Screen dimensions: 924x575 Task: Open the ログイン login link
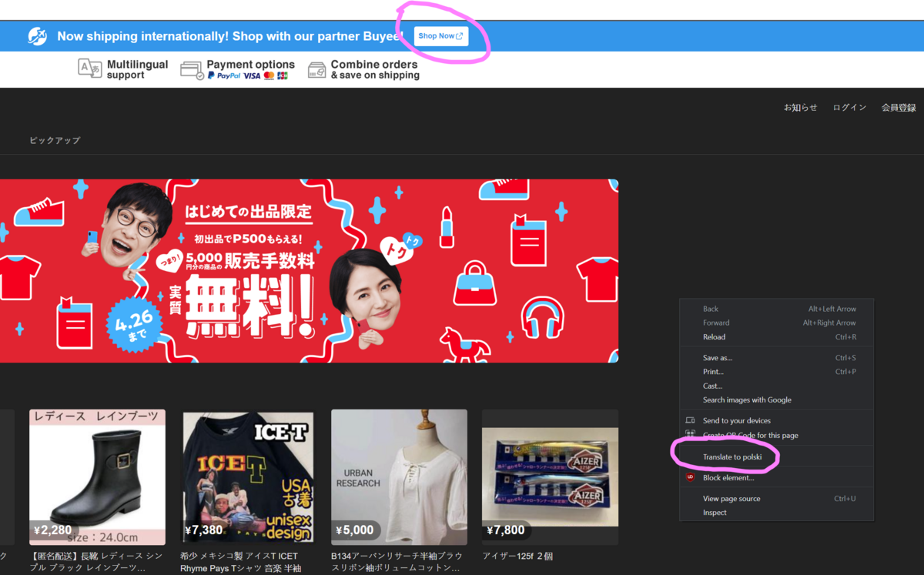coord(849,108)
